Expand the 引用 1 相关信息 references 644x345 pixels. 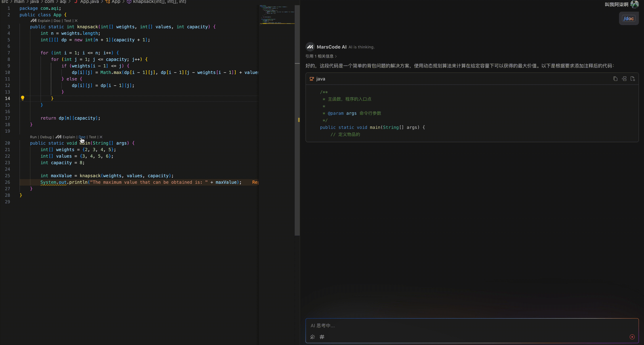click(321, 56)
